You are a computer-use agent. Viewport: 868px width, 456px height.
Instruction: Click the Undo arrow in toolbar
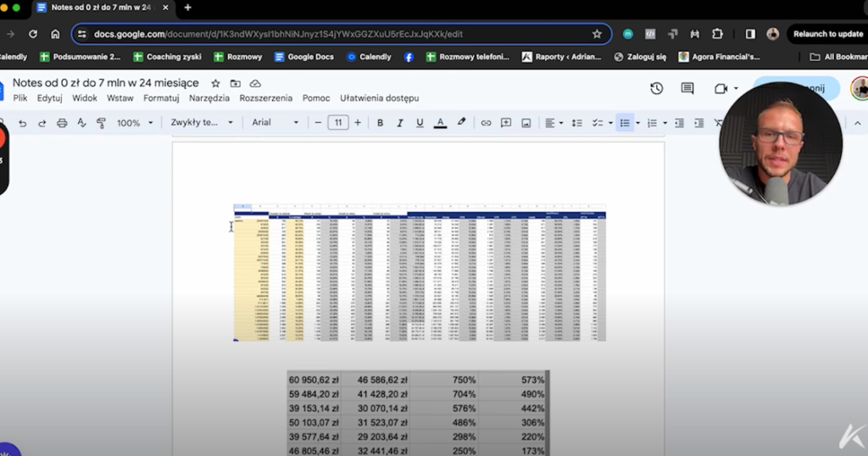pos(22,123)
